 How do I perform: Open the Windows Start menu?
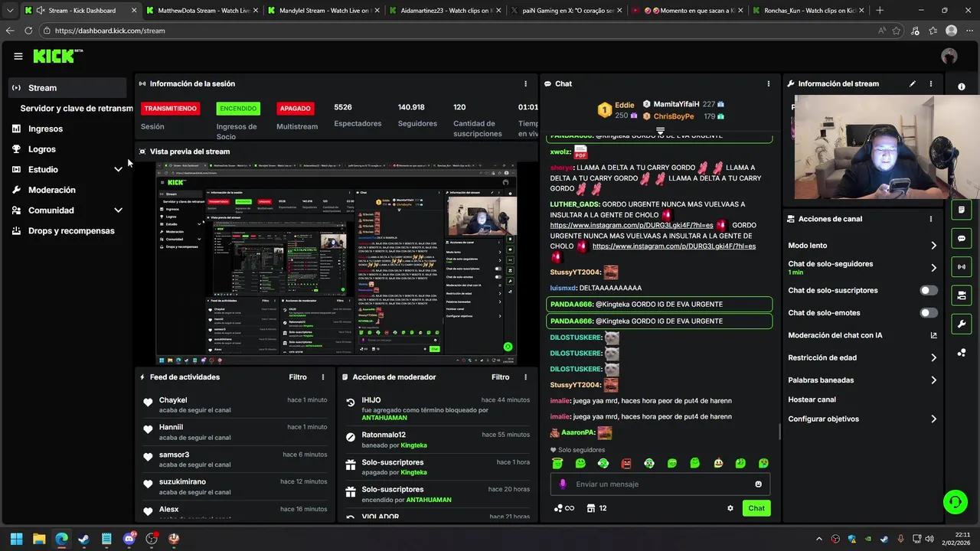pos(16,539)
